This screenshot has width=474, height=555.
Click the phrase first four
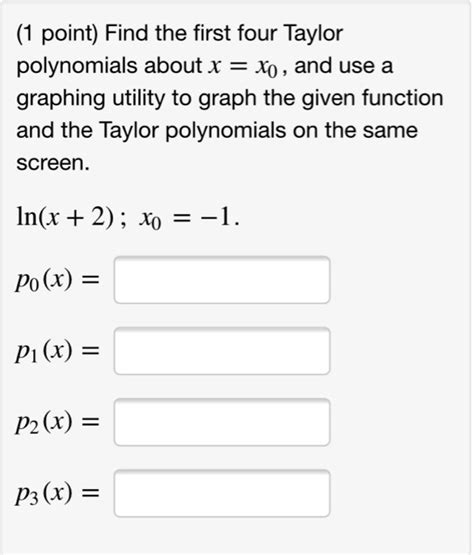coord(235,33)
